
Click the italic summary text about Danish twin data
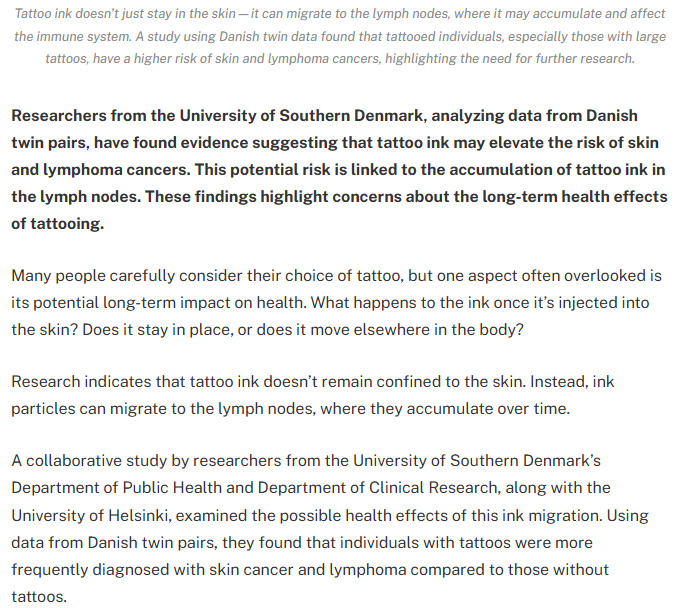[x=340, y=36]
